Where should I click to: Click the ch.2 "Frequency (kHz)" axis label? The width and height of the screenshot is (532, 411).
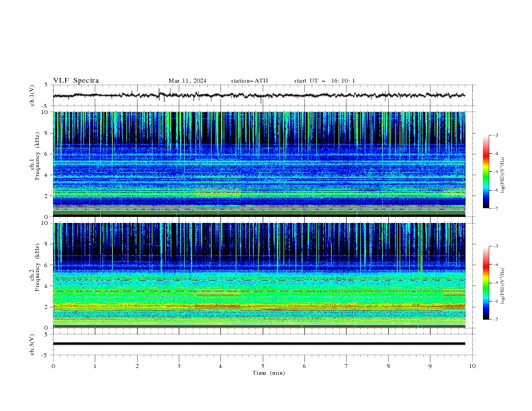[38, 267]
